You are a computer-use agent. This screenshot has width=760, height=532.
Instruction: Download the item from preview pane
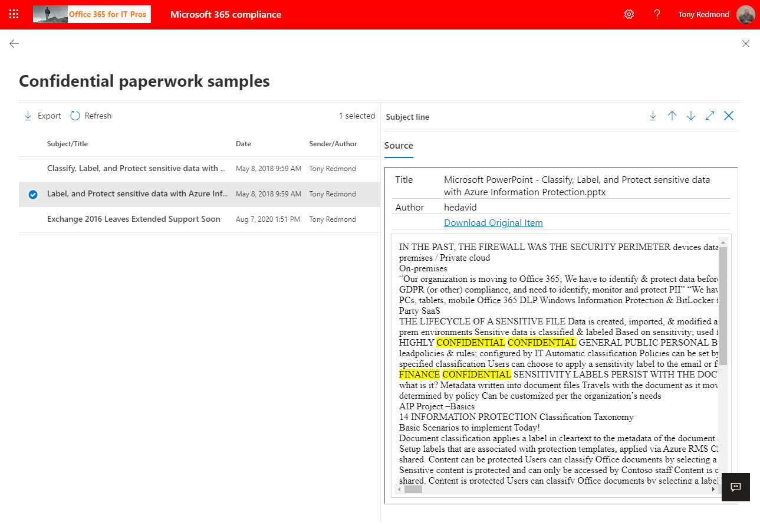pos(653,116)
